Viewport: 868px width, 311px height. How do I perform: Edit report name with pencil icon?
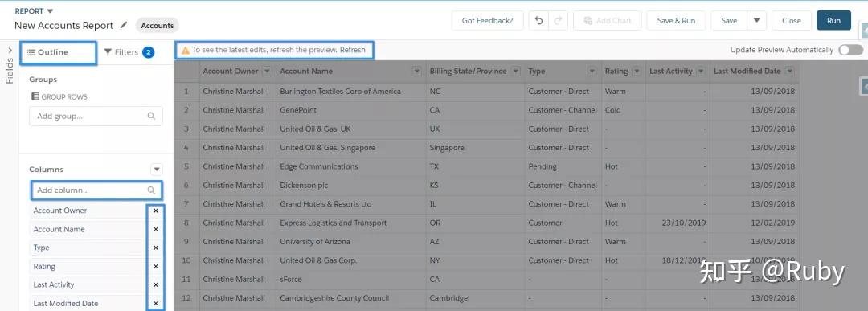point(124,25)
